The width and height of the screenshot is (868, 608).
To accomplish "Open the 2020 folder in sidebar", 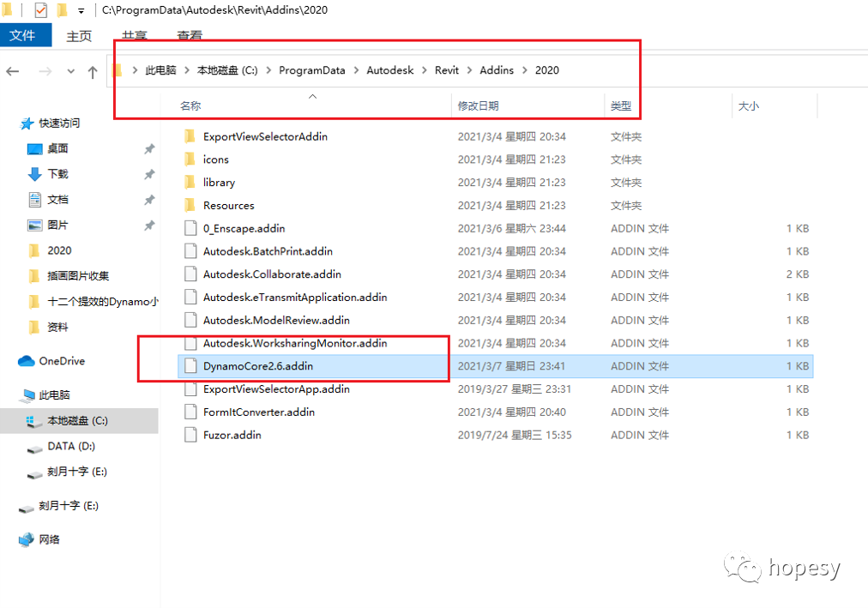I will pyautogui.click(x=59, y=250).
